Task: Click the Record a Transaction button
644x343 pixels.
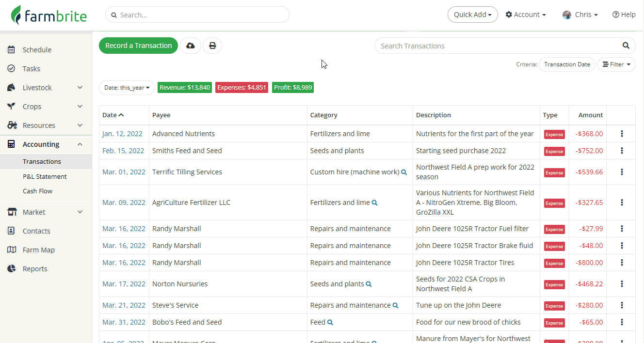Action: pyautogui.click(x=138, y=46)
